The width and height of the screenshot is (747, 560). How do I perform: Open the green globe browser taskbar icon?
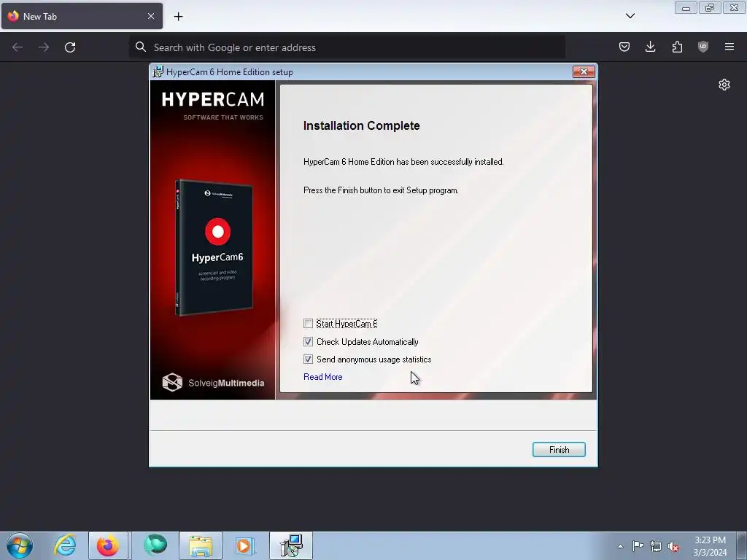(x=155, y=545)
